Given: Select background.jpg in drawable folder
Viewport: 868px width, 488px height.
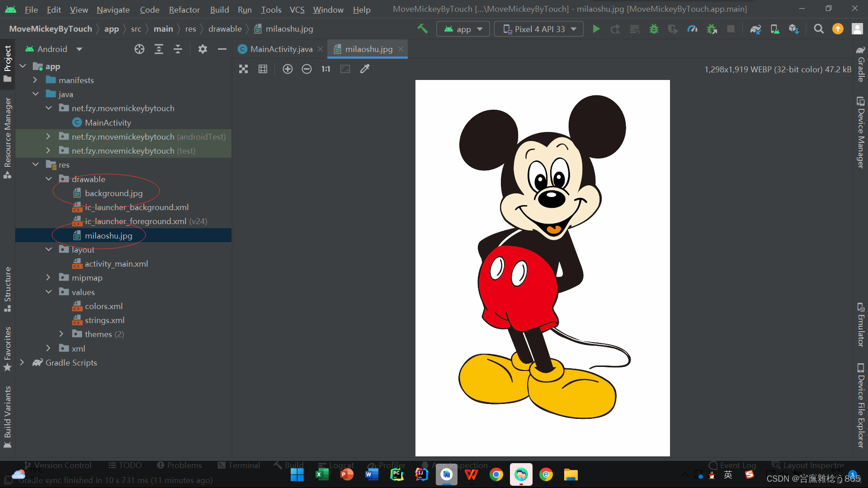Looking at the screenshot, I should pos(113,193).
